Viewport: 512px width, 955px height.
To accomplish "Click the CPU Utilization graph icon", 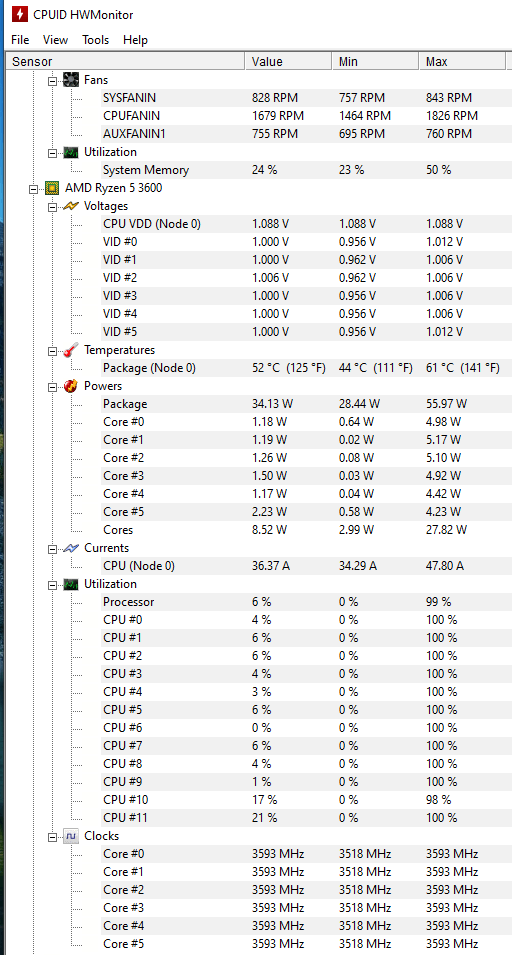I will click(71, 584).
